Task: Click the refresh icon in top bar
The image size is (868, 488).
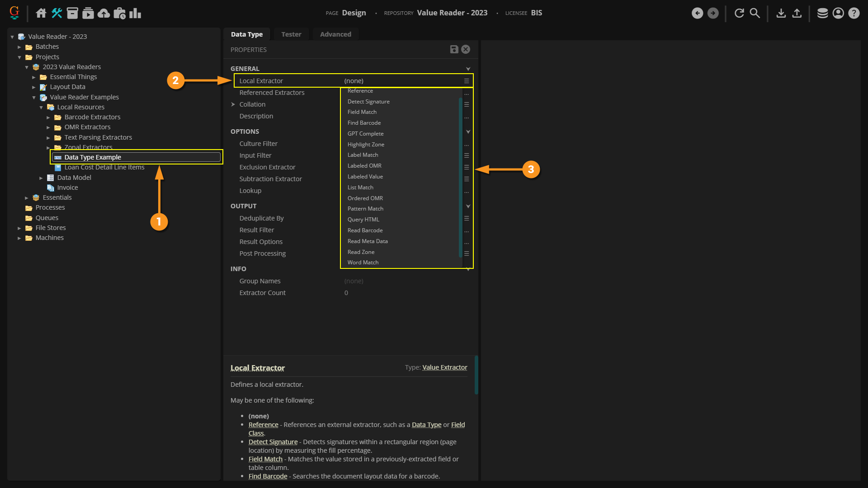Action: coord(739,13)
